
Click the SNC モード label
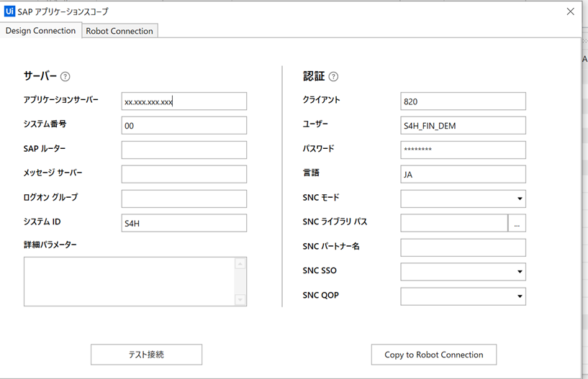321,197
